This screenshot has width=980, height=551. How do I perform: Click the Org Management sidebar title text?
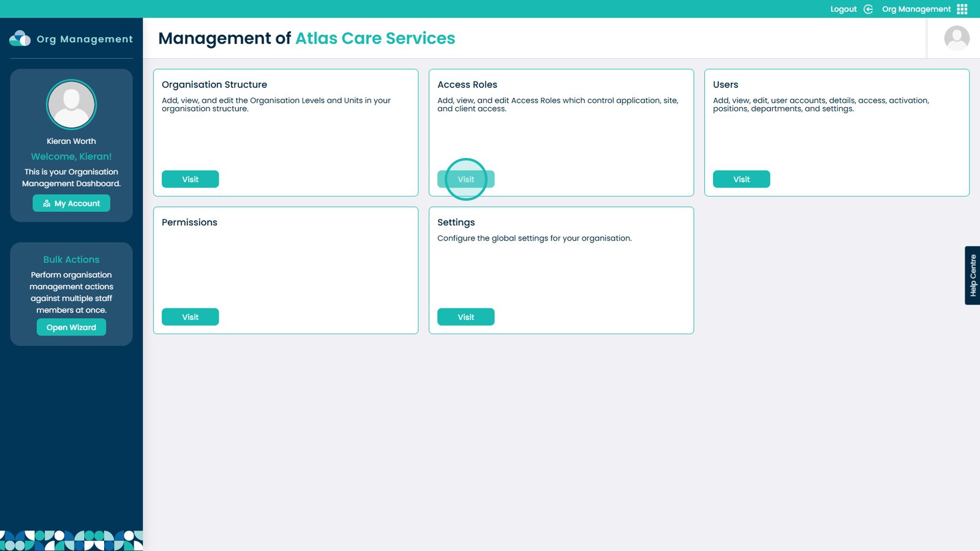click(85, 39)
